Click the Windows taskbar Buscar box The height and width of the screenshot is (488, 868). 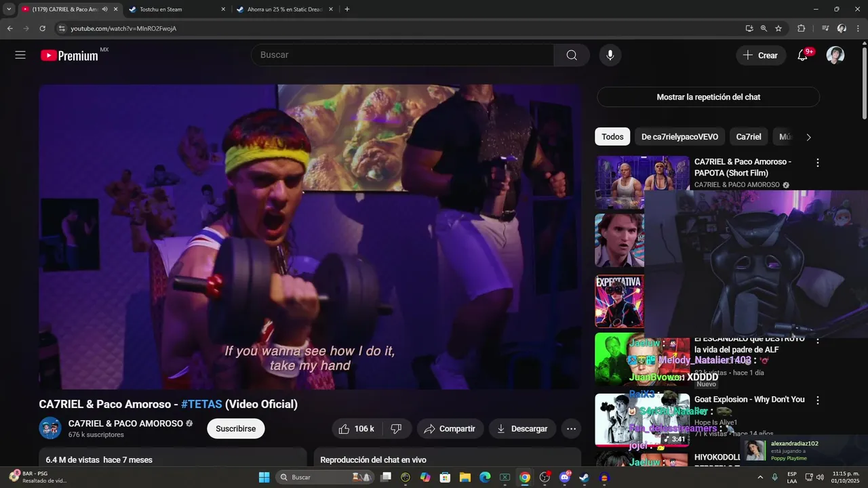point(324,477)
